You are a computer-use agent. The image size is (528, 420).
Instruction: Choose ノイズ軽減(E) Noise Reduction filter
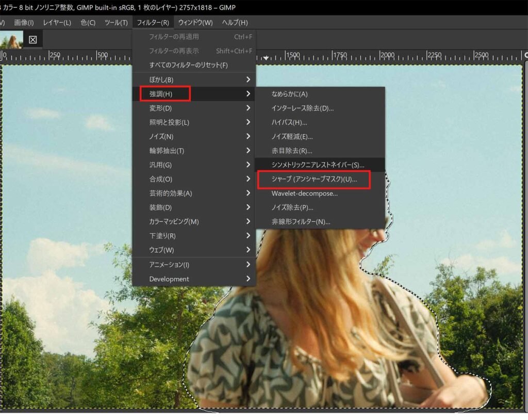[x=292, y=137]
